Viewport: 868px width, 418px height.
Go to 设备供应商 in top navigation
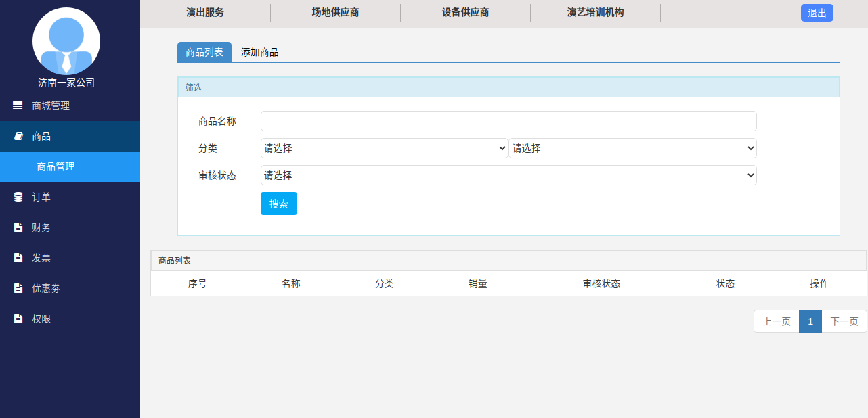pyautogui.click(x=465, y=12)
